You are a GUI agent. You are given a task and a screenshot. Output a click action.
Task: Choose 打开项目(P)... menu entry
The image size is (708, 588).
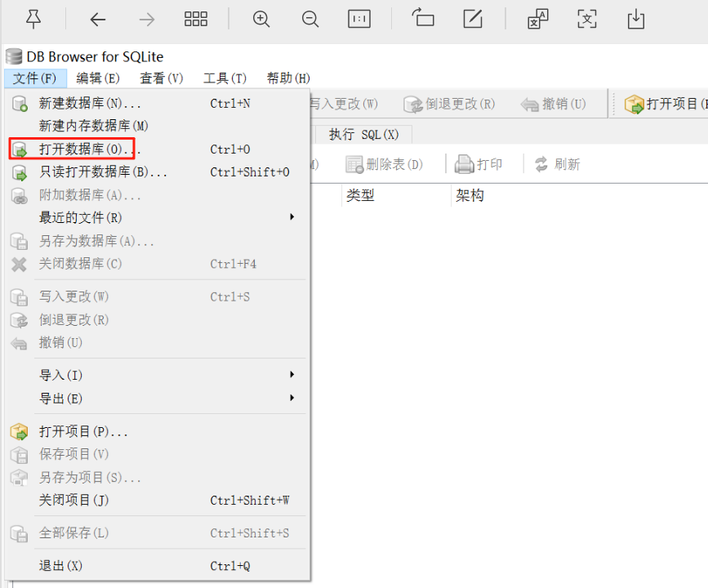(x=157, y=432)
